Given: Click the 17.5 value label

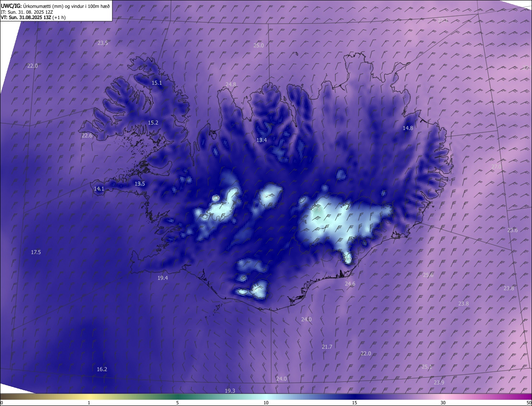Looking at the screenshot, I should [36, 252].
